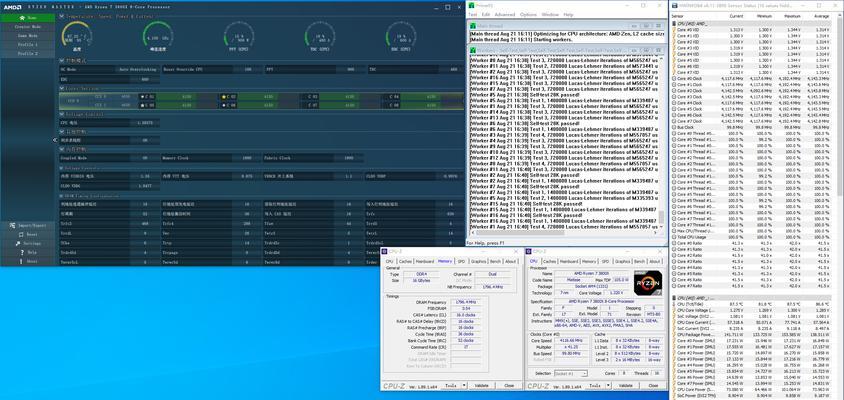Click Validate in right CPU-Z window
This screenshot has height=400, width=844.
coord(625,385)
